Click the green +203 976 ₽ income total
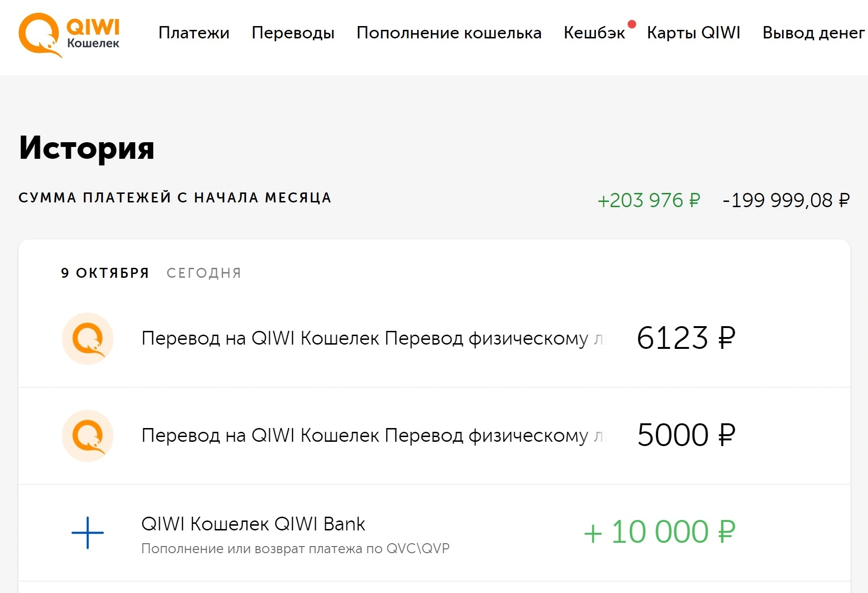 click(649, 201)
